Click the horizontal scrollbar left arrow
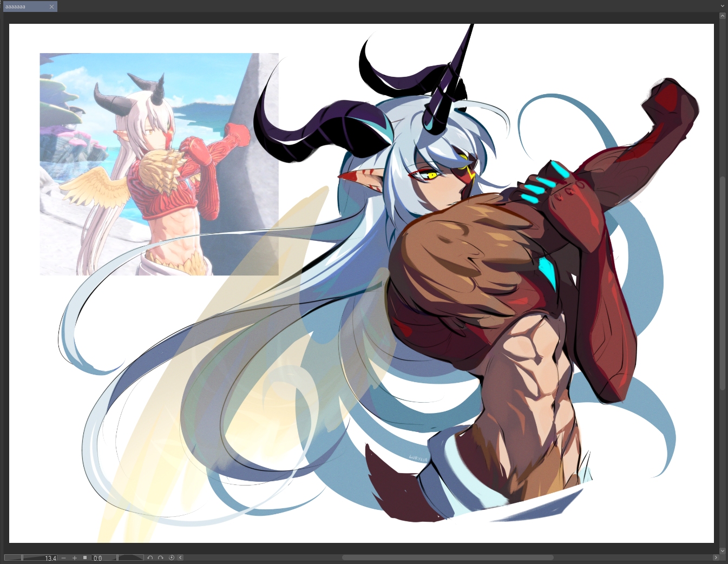728x564 pixels. tap(180, 558)
